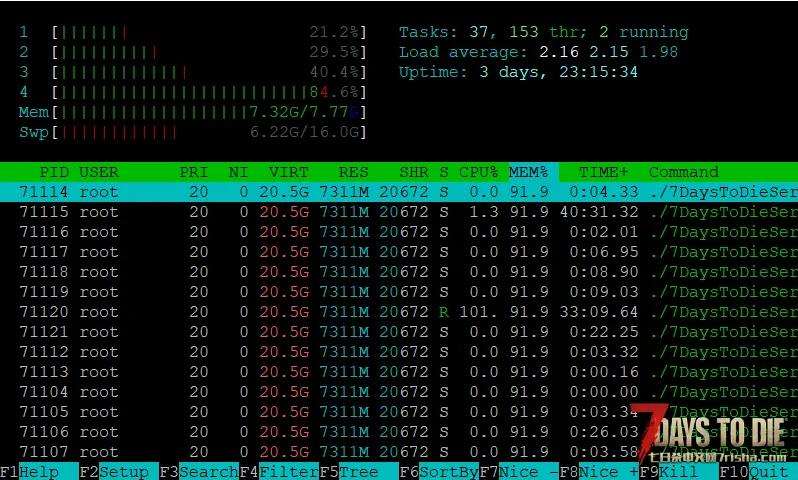Image resolution: width=798 pixels, height=480 pixels.
Task: Click Mem usage meter 7.32G/7.77G
Action: tap(193, 112)
